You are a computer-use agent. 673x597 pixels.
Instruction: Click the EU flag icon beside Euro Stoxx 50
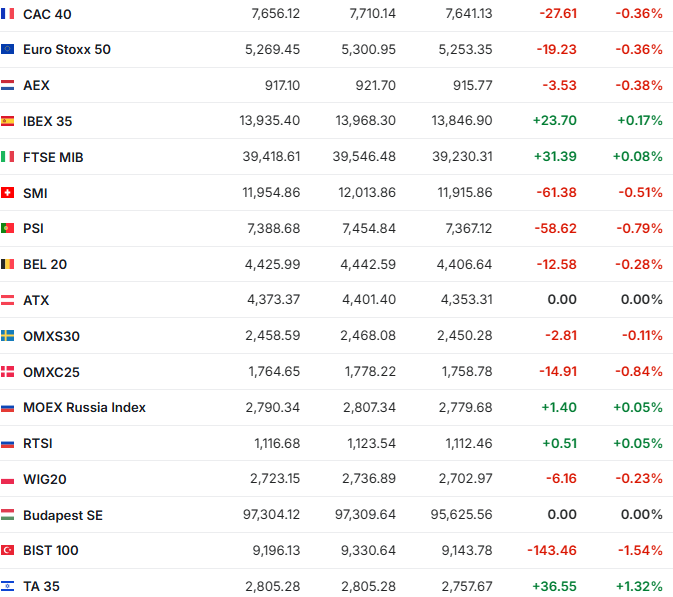click(x=8, y=49)
